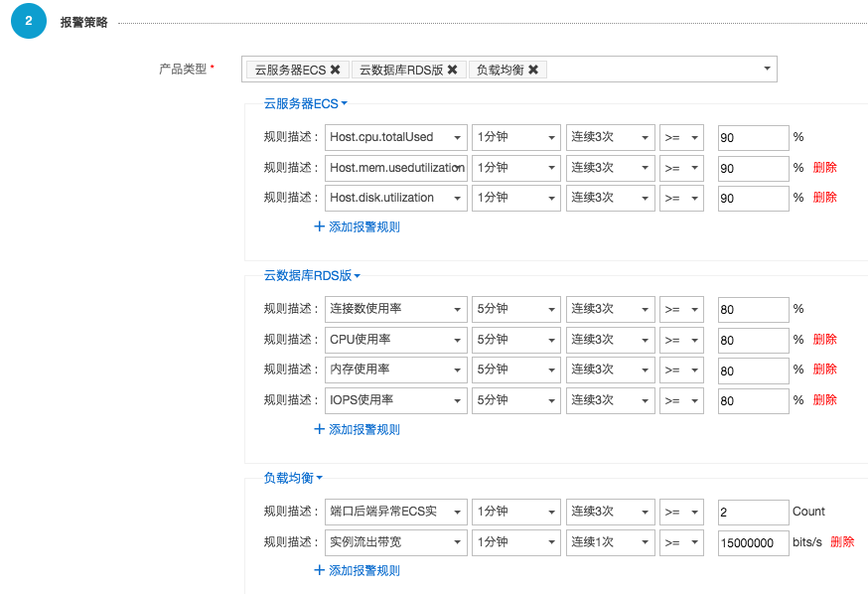This screenshot has width=868, height=594.
Task: Delete the 内存使用率 rule
Action: 825,370
